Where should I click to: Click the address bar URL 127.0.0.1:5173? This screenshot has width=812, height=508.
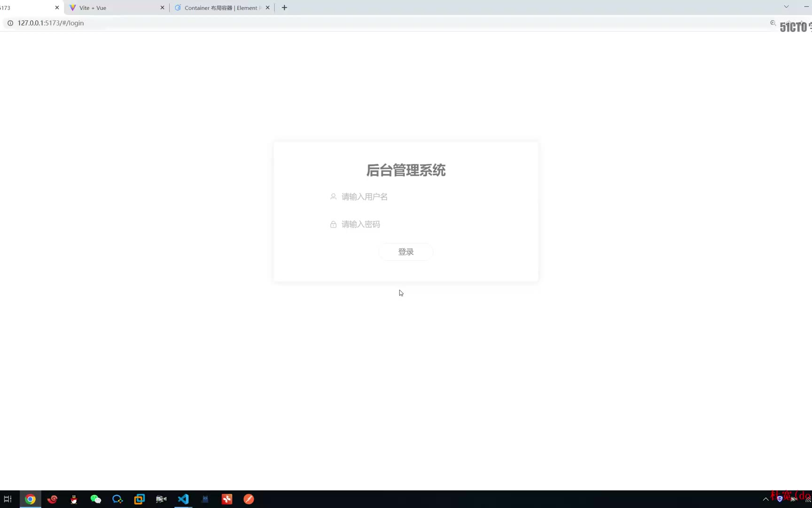pos(51,23)
